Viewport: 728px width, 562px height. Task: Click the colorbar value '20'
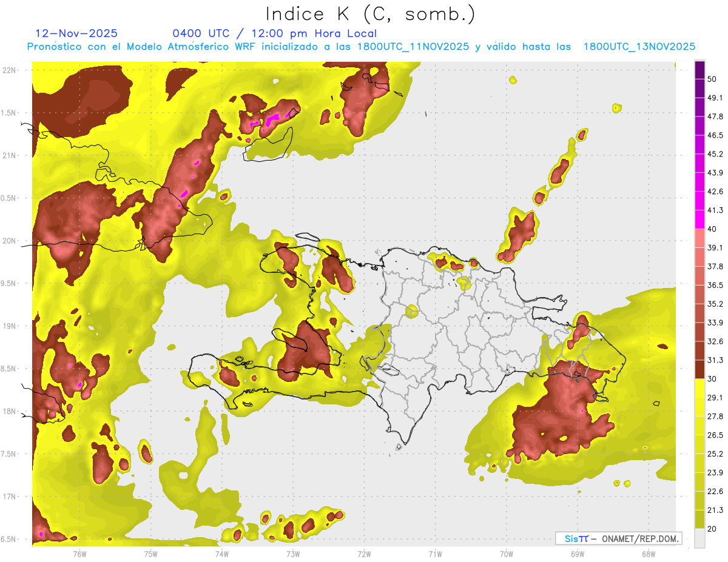coord(713,529)
